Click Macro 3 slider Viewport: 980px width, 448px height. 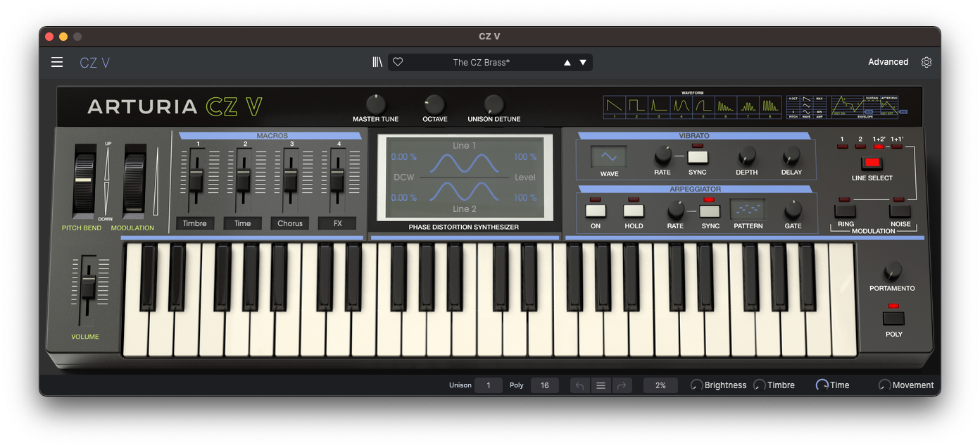(x=290, y=180)
